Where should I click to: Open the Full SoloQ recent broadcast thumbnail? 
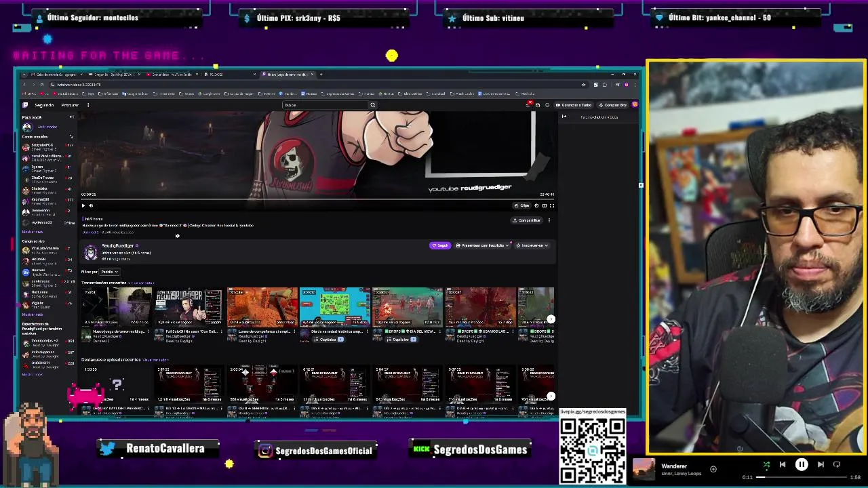pyautogui.click(x=189, y=307)
